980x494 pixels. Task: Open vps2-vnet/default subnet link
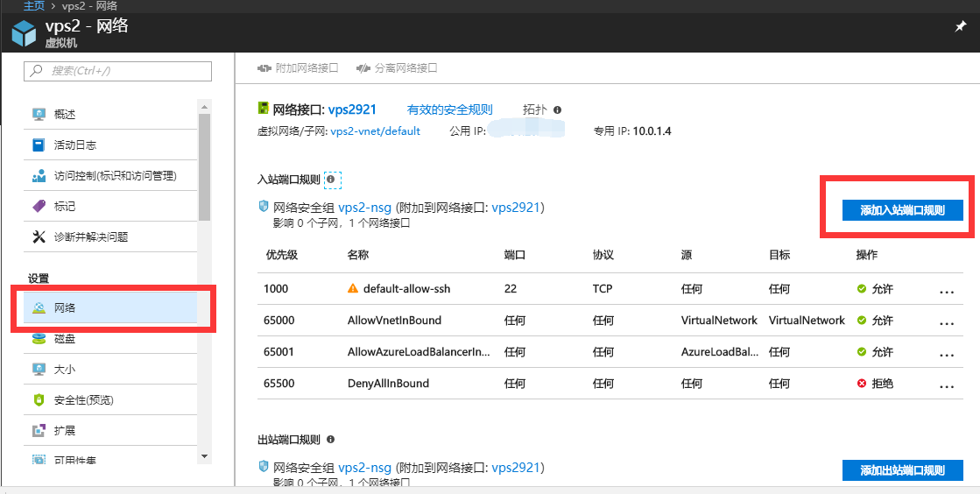[375, 131]
